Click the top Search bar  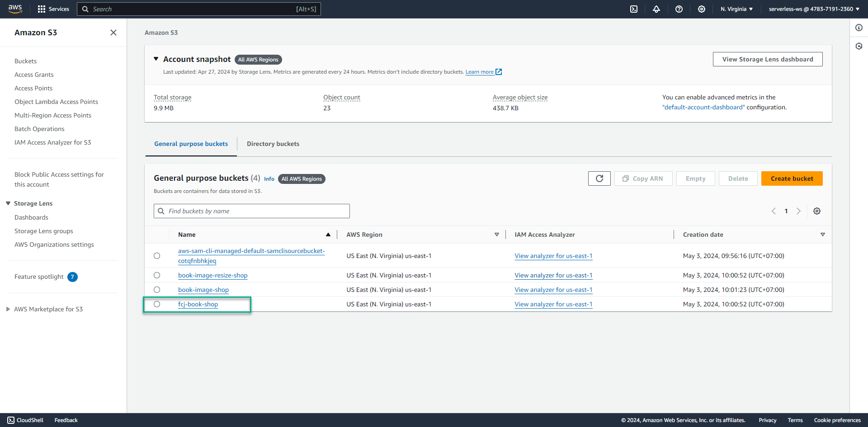pyautogui.click(x=199, y=9)
